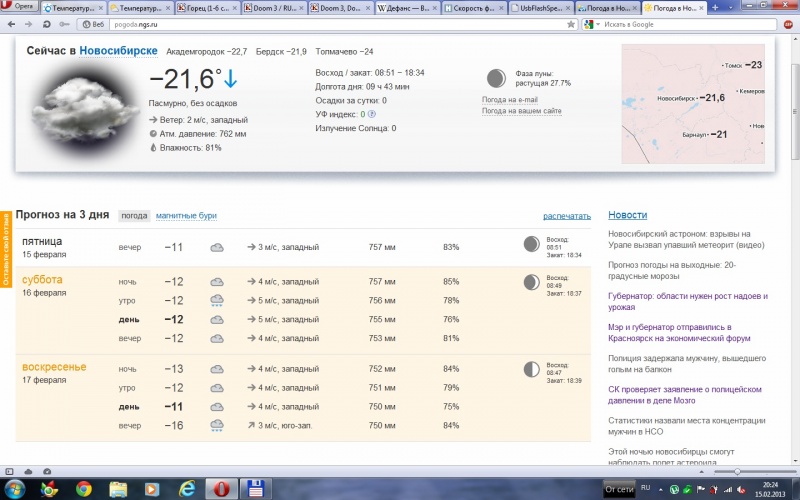Click the moon icon in воскресенье row

click(x=532, y=369)
